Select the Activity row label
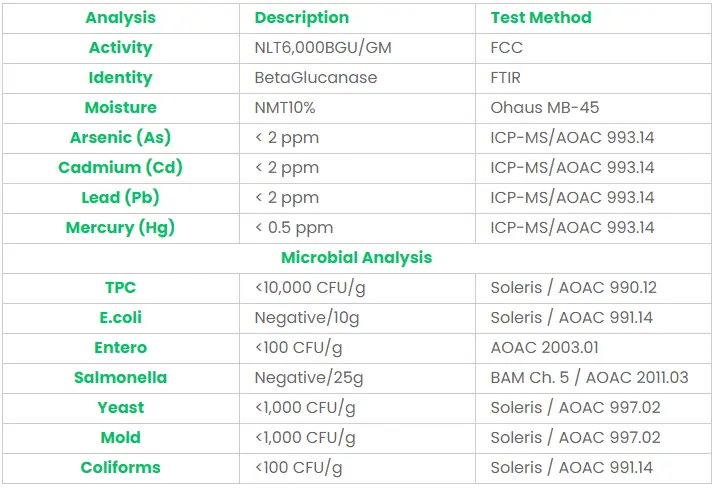Screen dimensions: 715x488 pyautogui.click(x=120, y=48)
